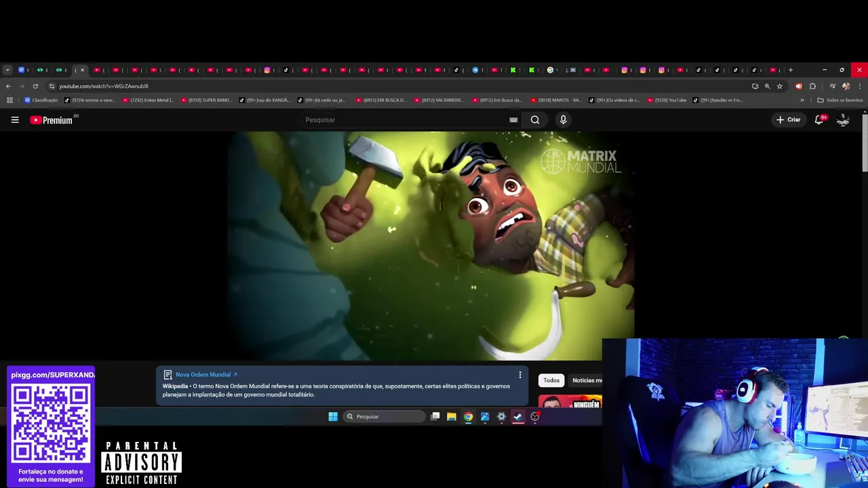Click the YouTube video player
Viewport: 868px width, 488px height.
click(x=431, y=246)
